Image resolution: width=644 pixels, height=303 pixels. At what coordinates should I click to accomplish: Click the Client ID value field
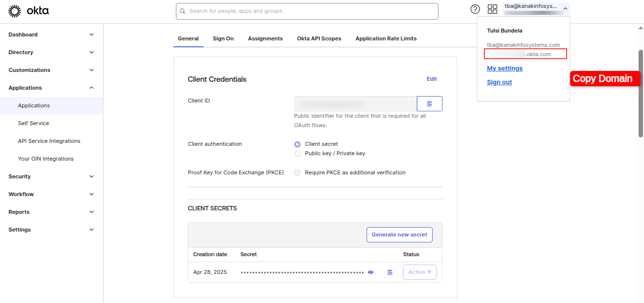click(x=355, y=103)
